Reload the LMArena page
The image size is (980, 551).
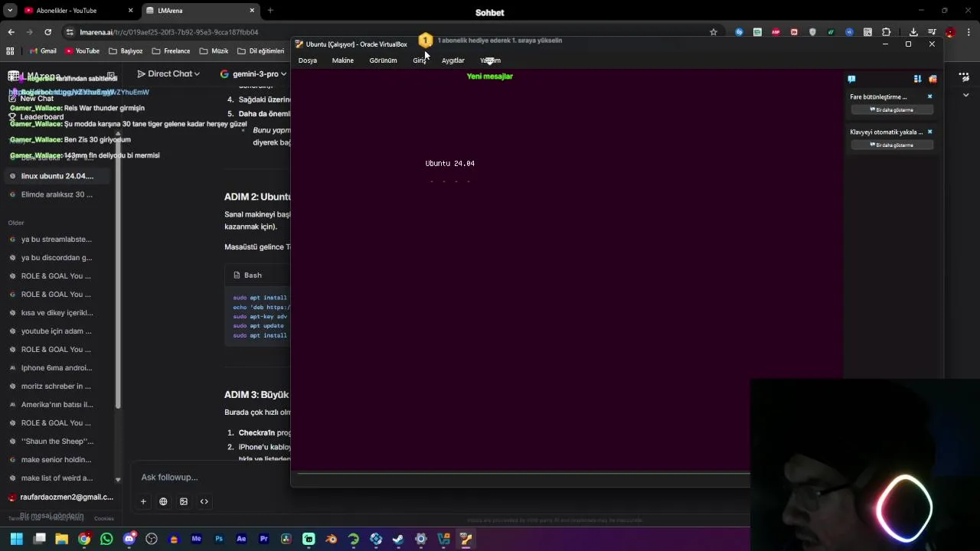click(47, 32)
